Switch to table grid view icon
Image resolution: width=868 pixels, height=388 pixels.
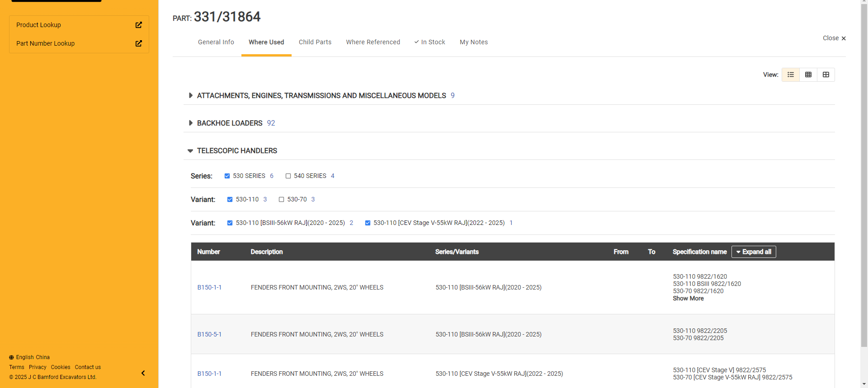tap(808, 75)
